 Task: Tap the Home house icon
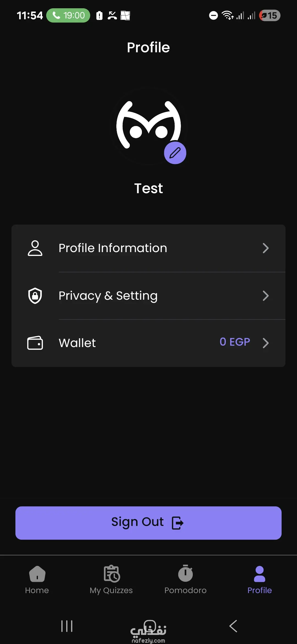click(37, 574)
